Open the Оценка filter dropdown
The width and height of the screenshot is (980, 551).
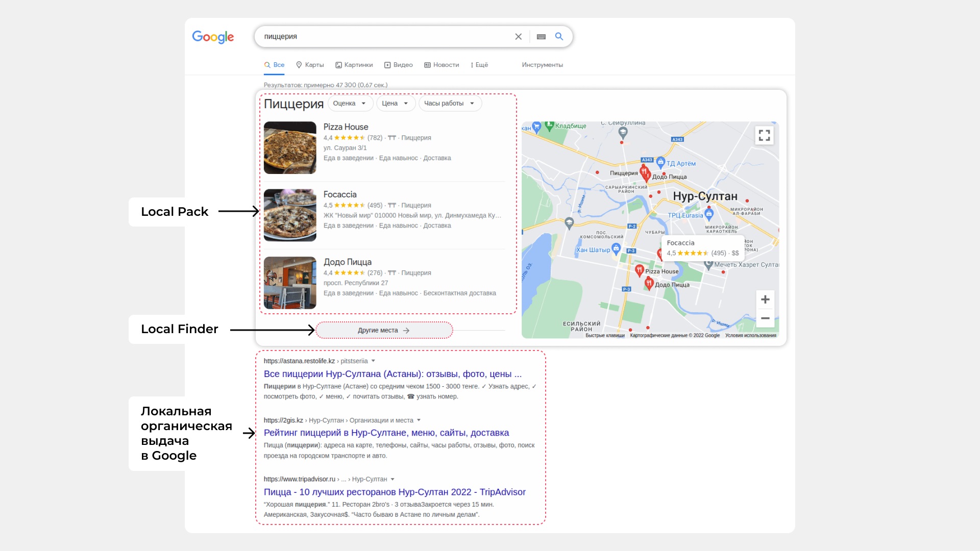[350, 104]
